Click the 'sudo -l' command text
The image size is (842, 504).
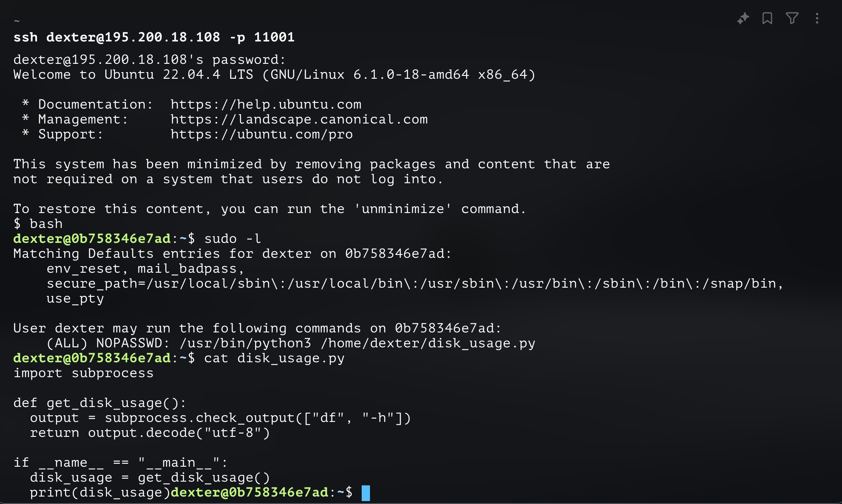(x=233, y=239)
